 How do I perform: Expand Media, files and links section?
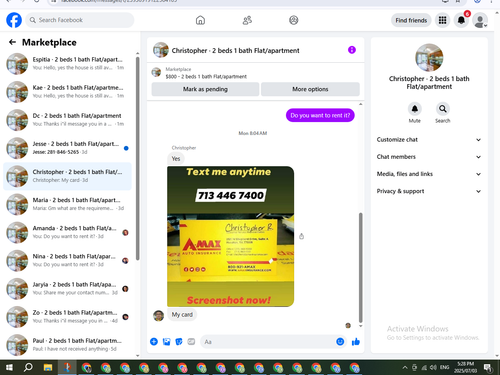[429, 174]
